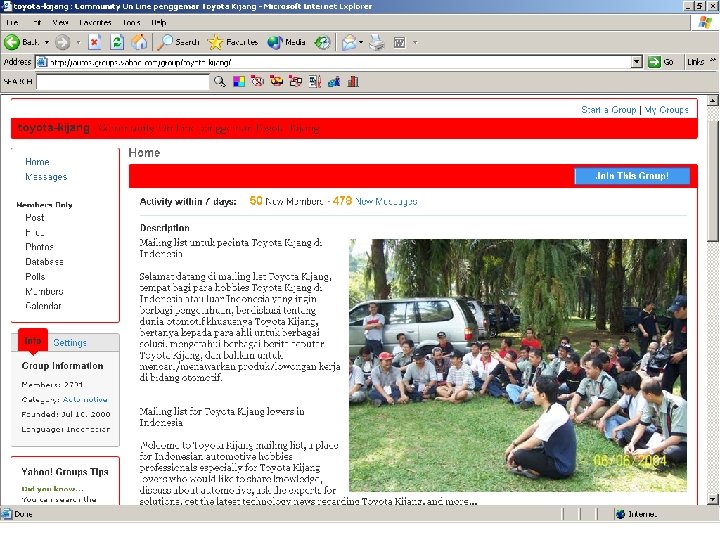Image resolution: width=720 pixels, height=540 pixels.
Task: Click the magnifier icon beside the SEARCH field
Action: pyautogui.click(x=220, y=81)
